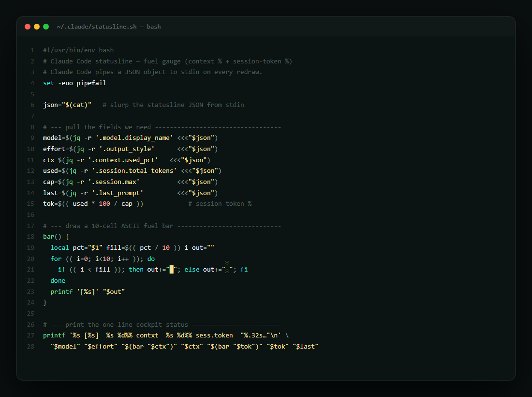Click the green maximize window dot

tap(46, 27)
